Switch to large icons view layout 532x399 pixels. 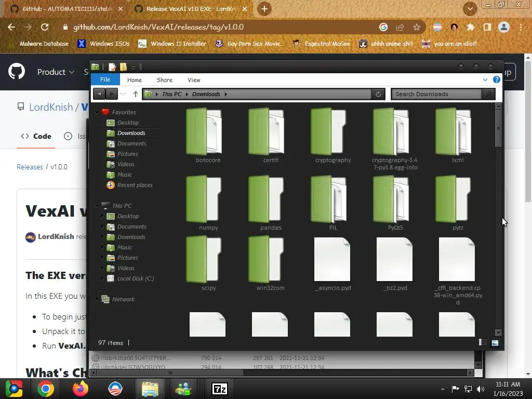coord(495,342)
